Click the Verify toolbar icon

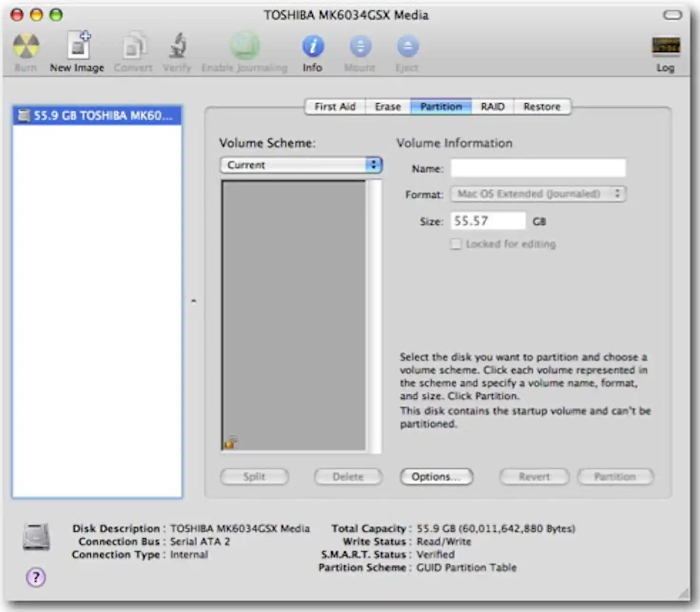[177, 48]
